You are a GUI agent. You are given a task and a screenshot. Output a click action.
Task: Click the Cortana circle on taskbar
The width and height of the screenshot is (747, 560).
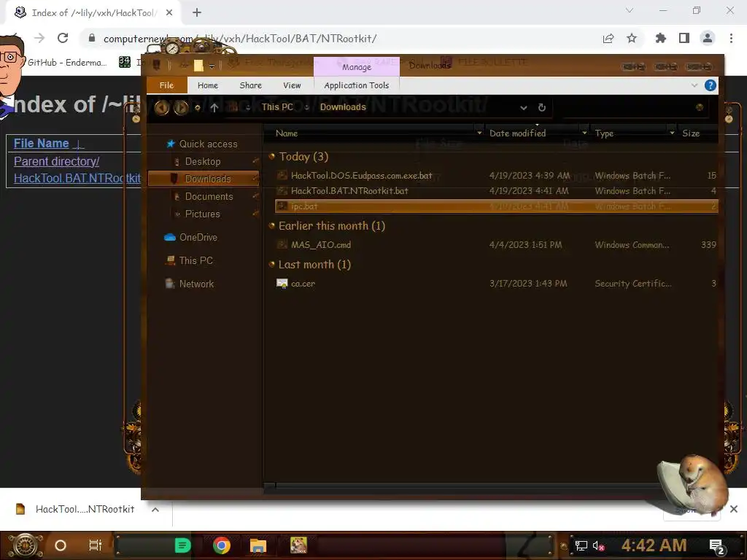click(x=61, y=545)
